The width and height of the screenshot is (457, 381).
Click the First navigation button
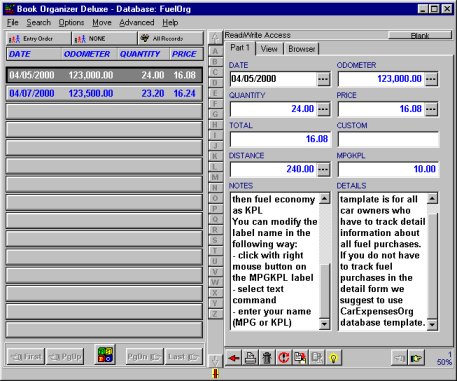(26, 357)
